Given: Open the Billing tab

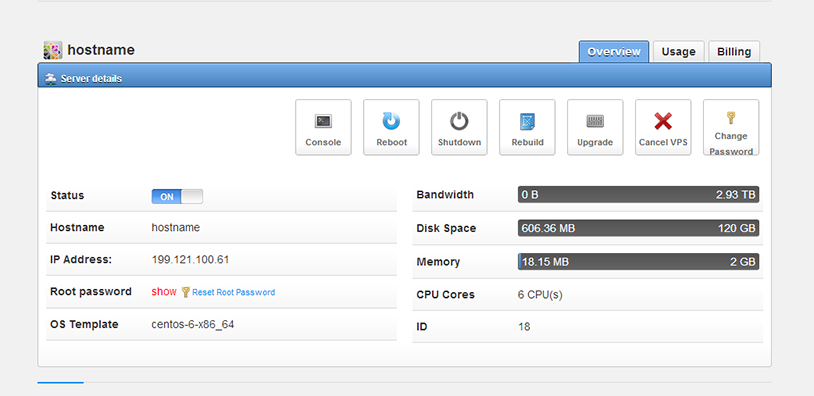Looking at the screenshot, I should click(734, 52).
